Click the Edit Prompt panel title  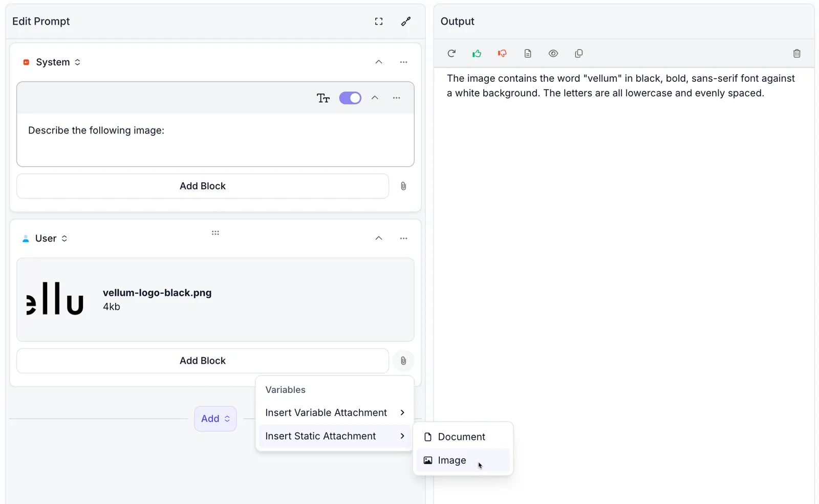41,21
